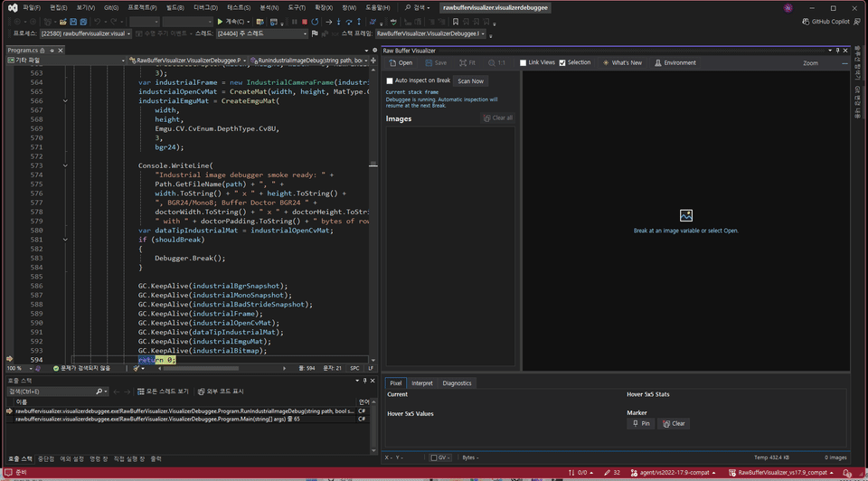Screen dimensions: 868x481
Task: Open the RunIndustrialImageDebug member dropdown
Action: click(309, 60)
